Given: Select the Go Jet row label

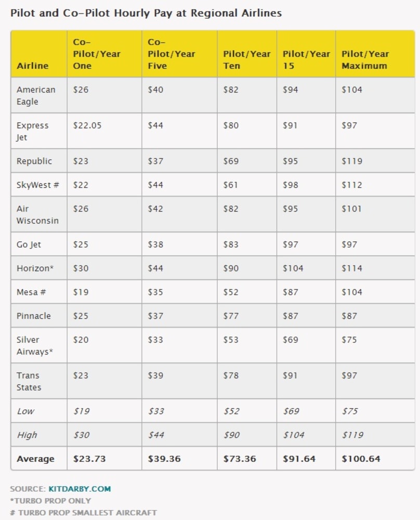Looking at the screenshot, I should click(x=29, y=244).
